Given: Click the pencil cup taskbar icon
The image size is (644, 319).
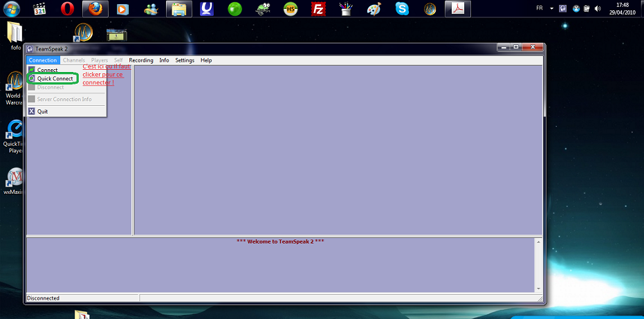Looking at the screenshot, I should pyautogui.click(x=347, y=8).
